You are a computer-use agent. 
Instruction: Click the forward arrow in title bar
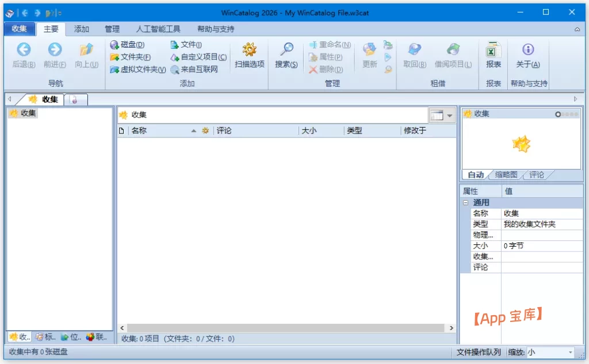coord(37,13)
